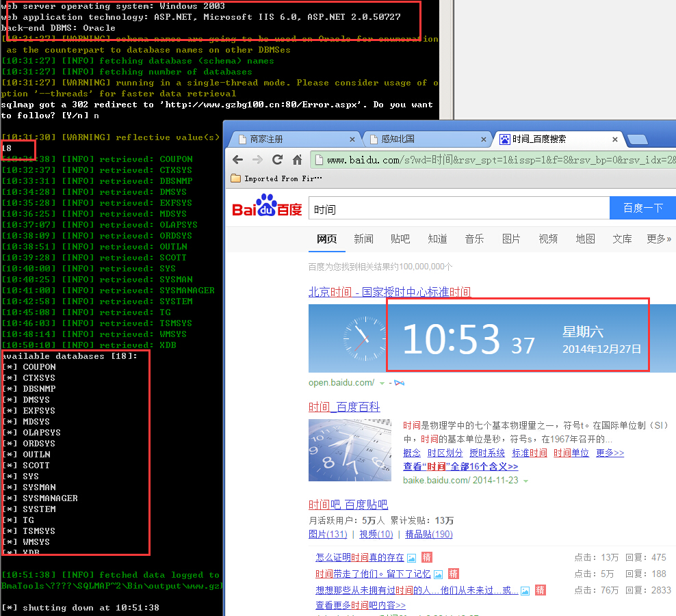
Task: Open 想想那些从未拥有过时间的人 post
Action: (417, 590)
